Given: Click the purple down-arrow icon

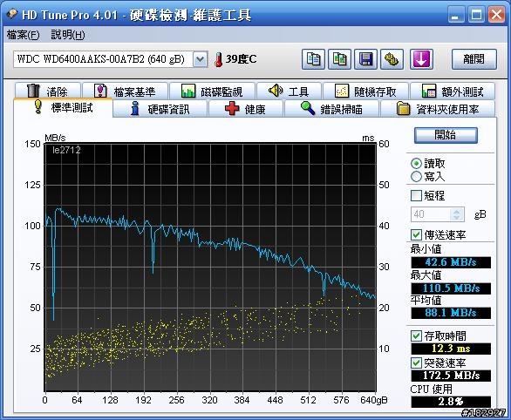Looking at the screenshot, I should (421, 59).
